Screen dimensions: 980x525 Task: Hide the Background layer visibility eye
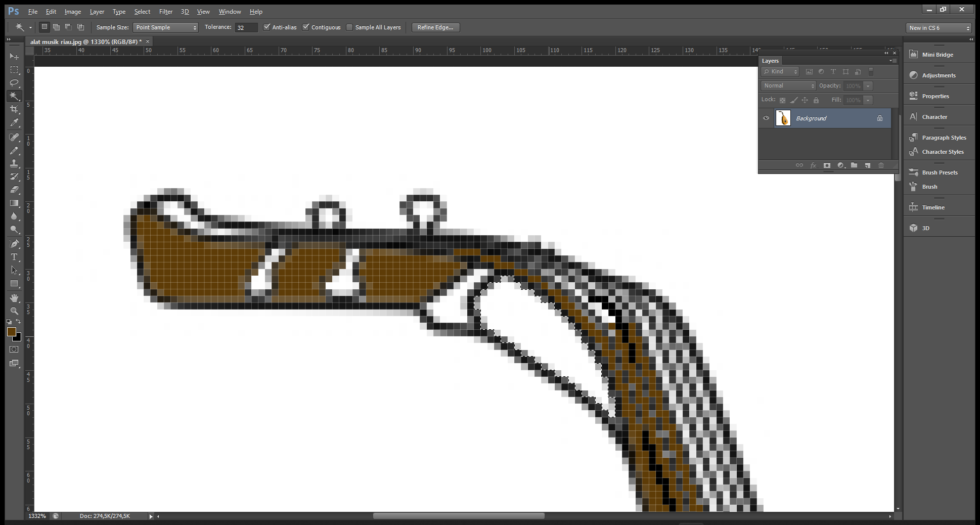coord(766,118)
